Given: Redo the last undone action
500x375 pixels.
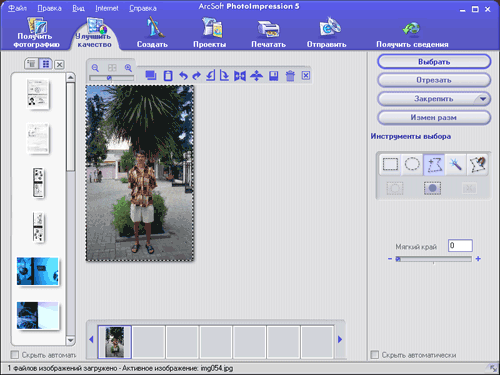Looking at the screenshot, I should pos(197,76).
